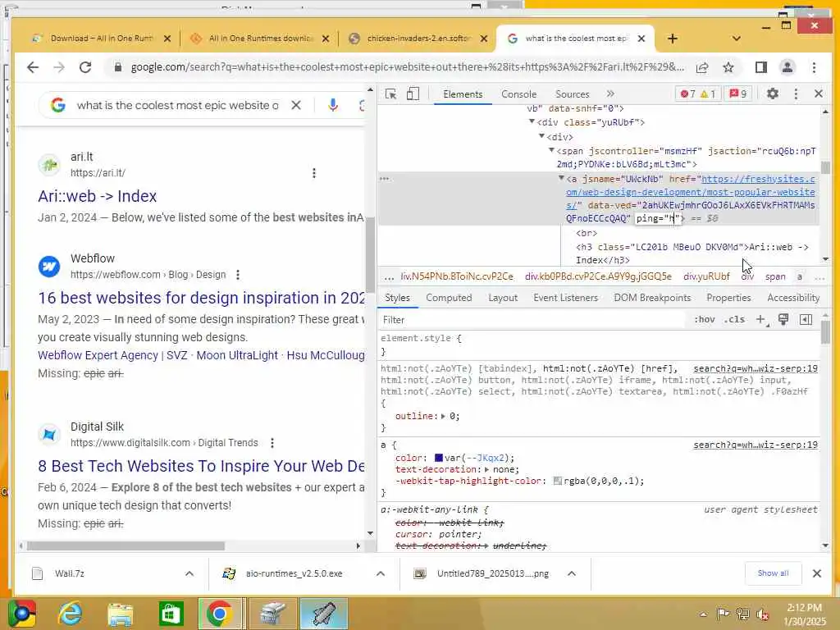
Task: Select span in the DOM breadcrumb
Action: point(774,276)
